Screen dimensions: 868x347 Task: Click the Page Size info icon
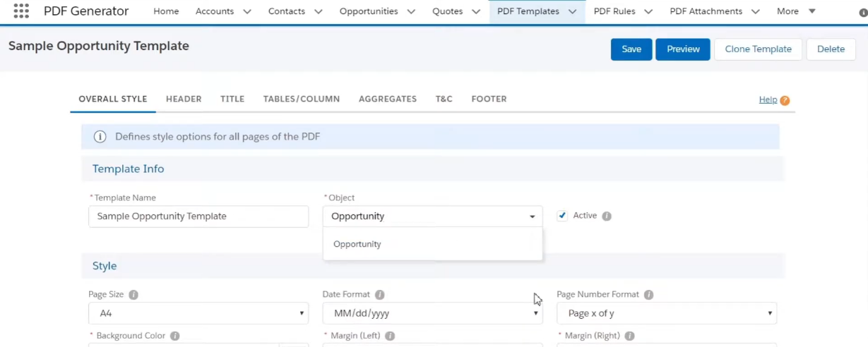pos(133,295)
